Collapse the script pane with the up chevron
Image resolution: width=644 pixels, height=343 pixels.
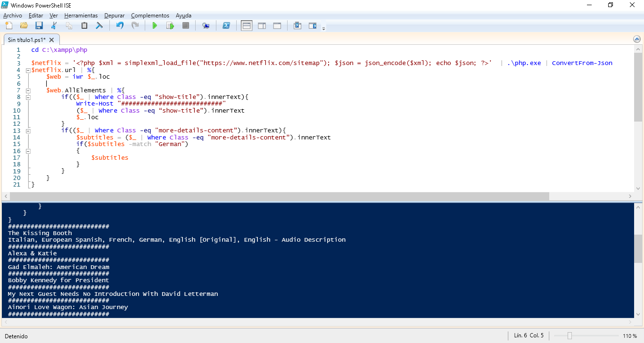(x=637, y=40)
